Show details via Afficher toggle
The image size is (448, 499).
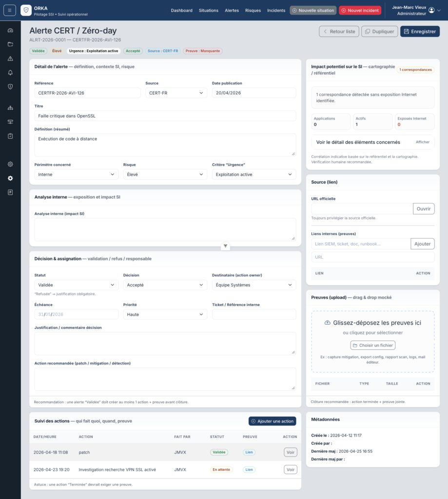click(x=423, y=142)
